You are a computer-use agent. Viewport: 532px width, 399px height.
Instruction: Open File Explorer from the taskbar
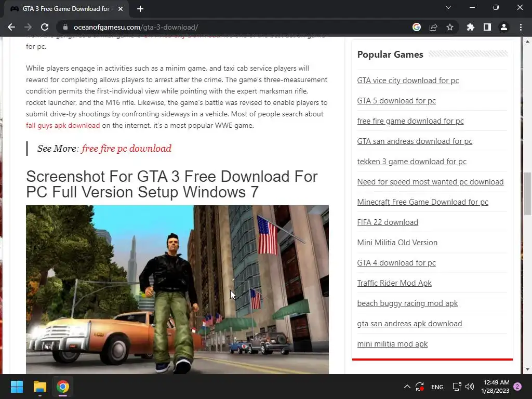click(39, 387)
